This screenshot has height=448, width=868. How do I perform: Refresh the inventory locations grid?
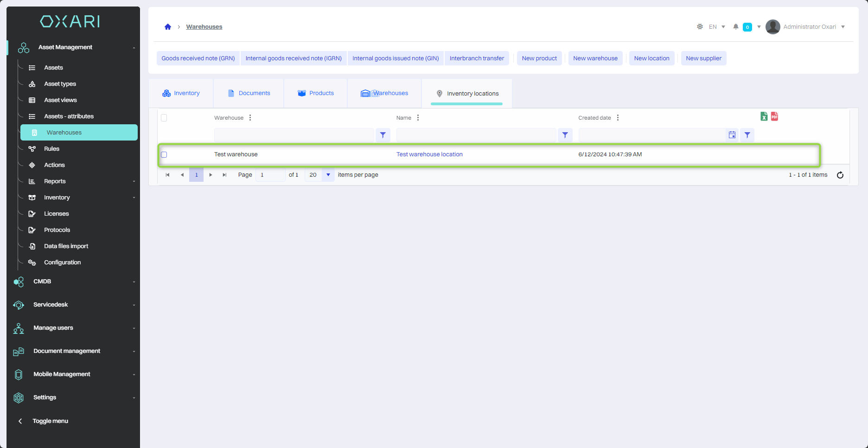point(840,175)
